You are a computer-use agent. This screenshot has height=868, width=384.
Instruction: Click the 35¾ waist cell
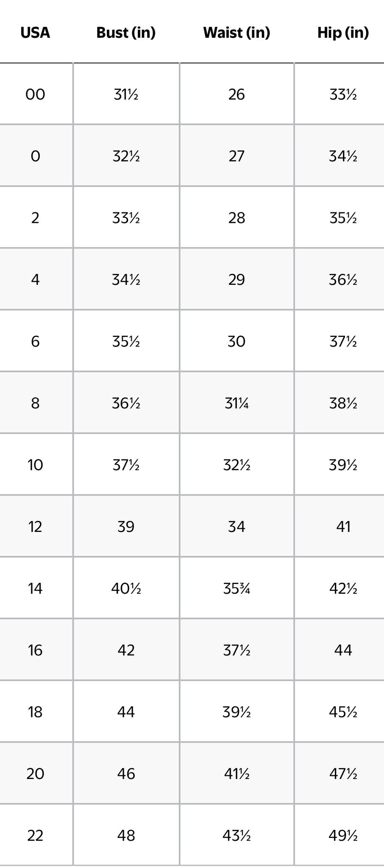pos(237,588)
